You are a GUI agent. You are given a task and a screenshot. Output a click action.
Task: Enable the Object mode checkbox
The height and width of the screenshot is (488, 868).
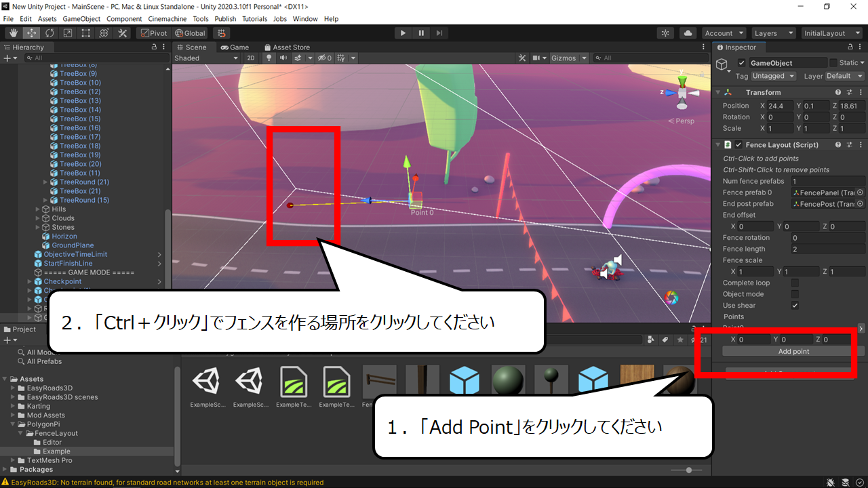[795, 294]
